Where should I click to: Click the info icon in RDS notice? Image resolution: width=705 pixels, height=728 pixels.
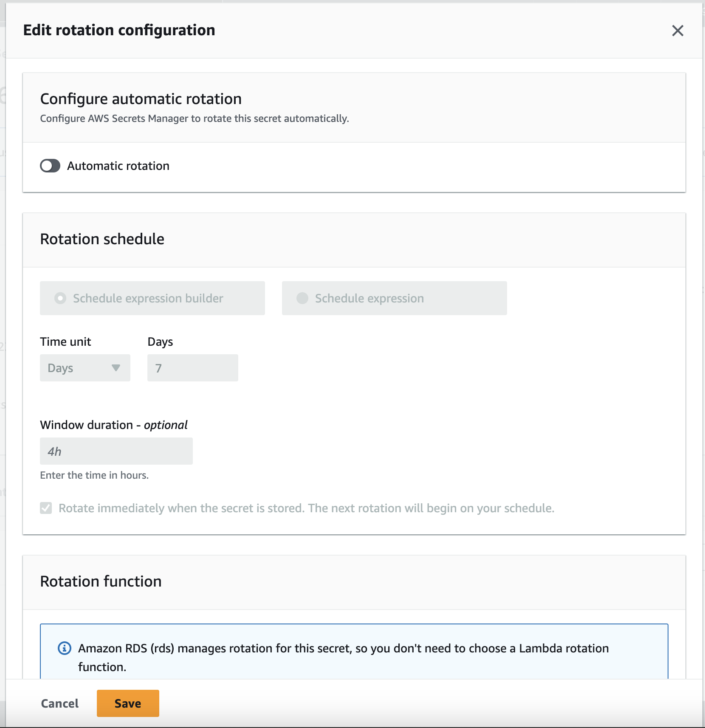[x=64, y=648]
